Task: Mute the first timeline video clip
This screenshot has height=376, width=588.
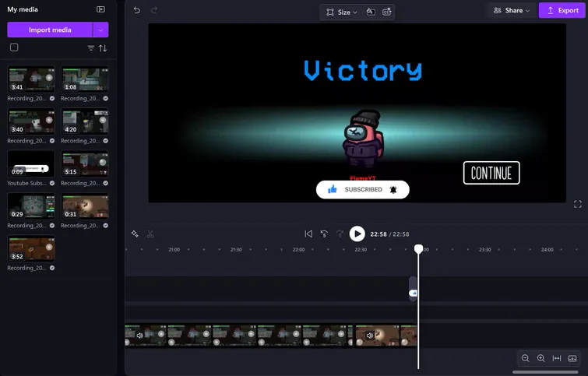Action: tap(139, 336)
